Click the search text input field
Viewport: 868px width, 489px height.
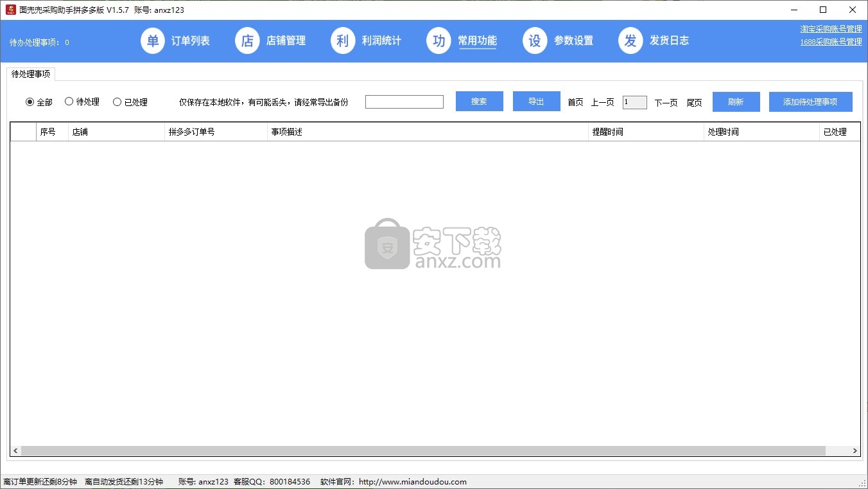[x=404, y=102]
